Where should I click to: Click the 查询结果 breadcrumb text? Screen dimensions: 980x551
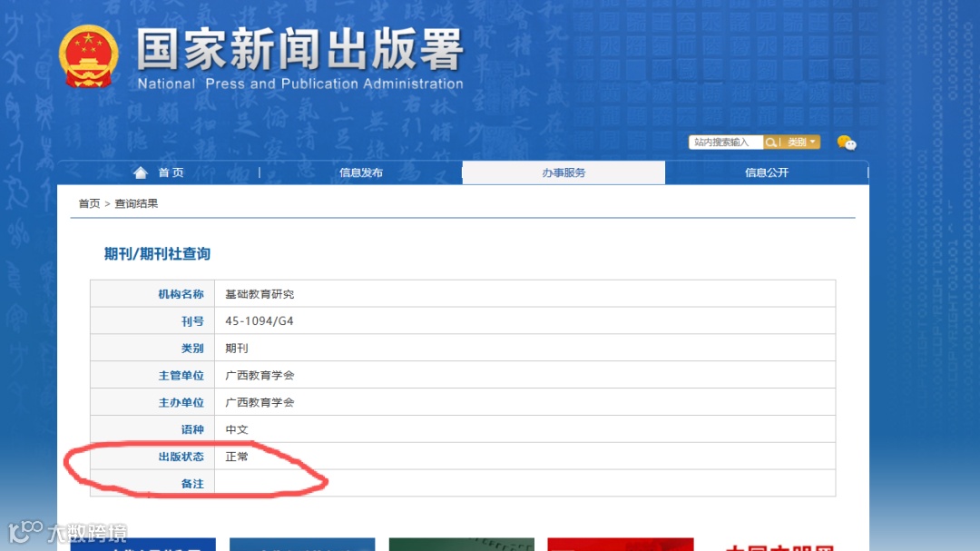(x=136, y=203)
